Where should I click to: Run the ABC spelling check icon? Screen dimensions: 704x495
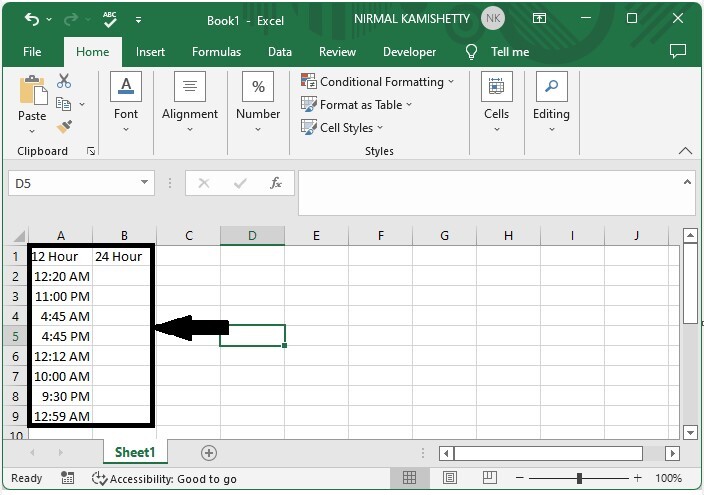[109, 19]
